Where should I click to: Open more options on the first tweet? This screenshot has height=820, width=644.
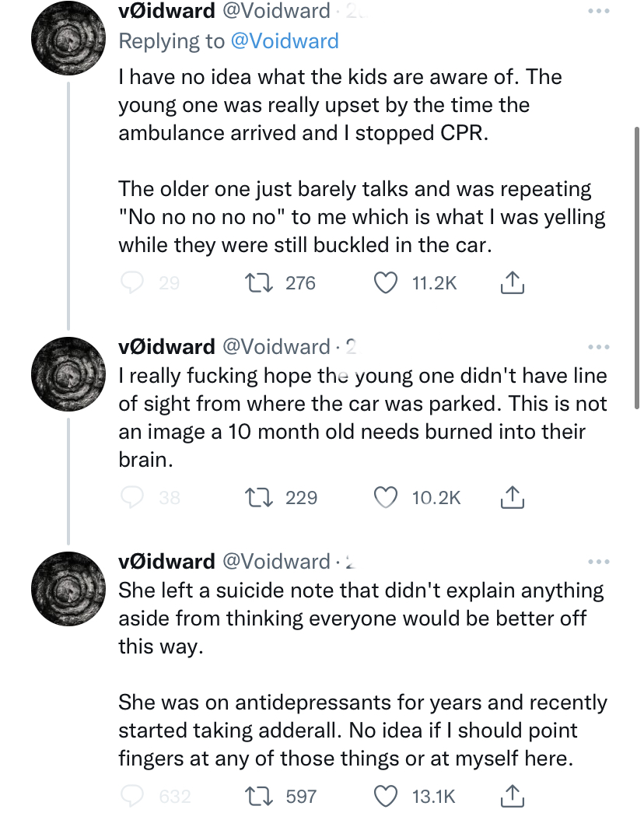(x=599, y=12)
